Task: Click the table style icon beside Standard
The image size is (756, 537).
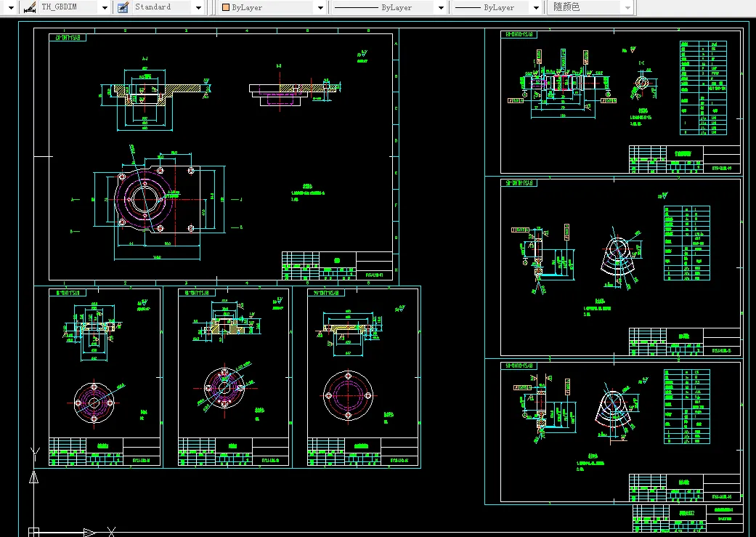Action: click(x=123, y=7)
